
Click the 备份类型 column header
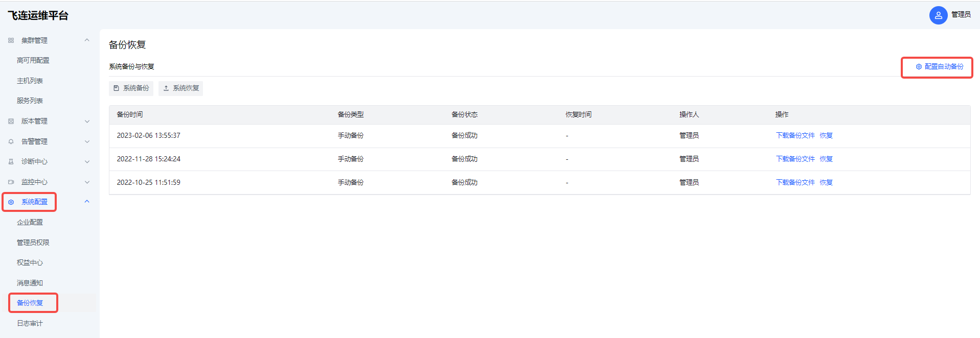351,114
